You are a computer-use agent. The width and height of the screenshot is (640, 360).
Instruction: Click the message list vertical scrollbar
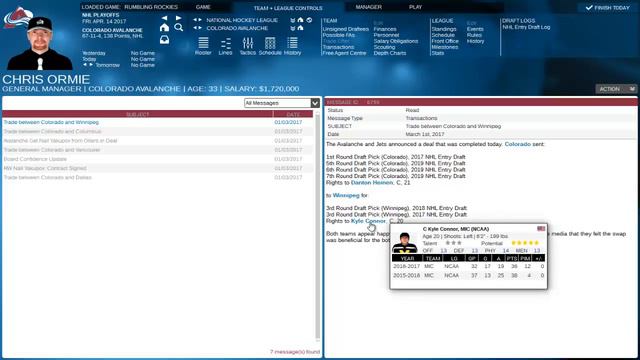318,227
